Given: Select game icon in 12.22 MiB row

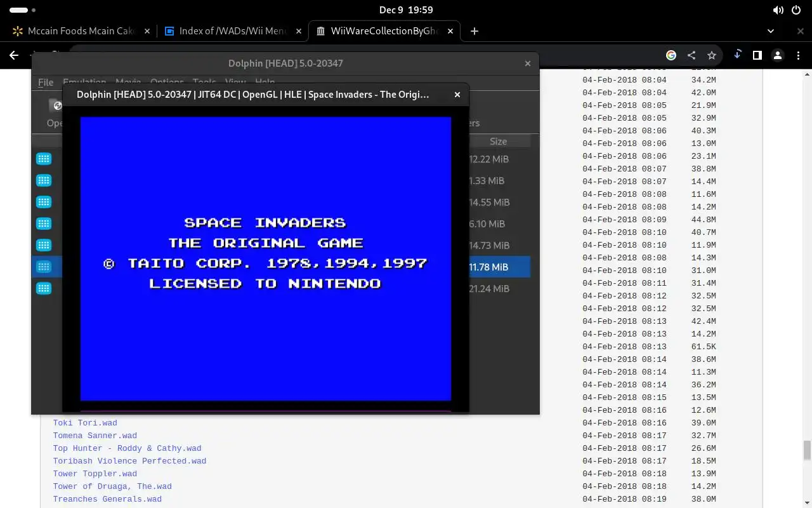Looking at the screenshot, I should 44,159.
